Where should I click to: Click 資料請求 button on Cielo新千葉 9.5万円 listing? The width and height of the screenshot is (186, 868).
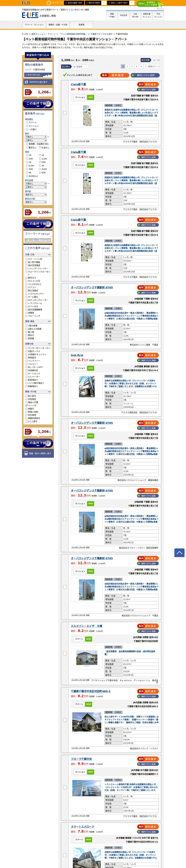pos(148,85)
